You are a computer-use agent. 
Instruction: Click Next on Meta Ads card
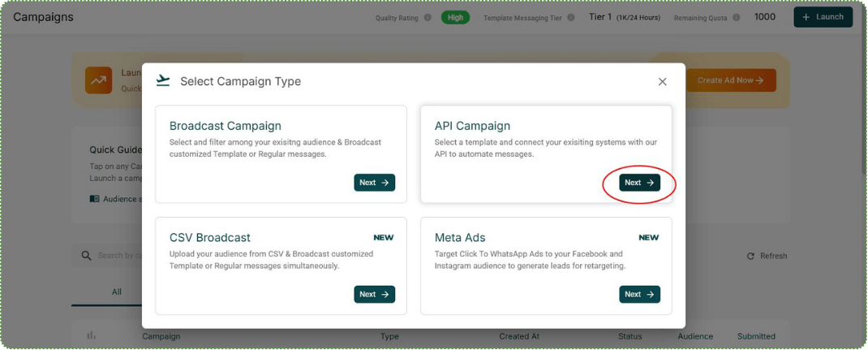[x=639, y=295]
